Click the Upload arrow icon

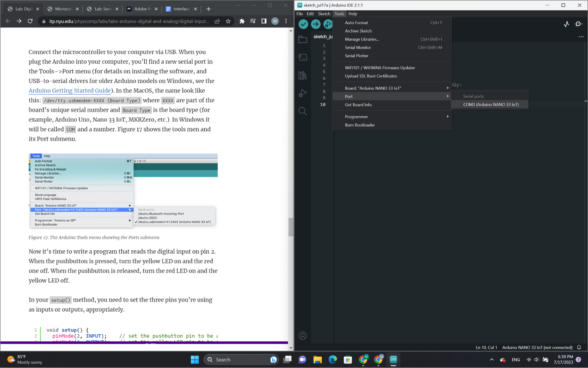[315, 24]
